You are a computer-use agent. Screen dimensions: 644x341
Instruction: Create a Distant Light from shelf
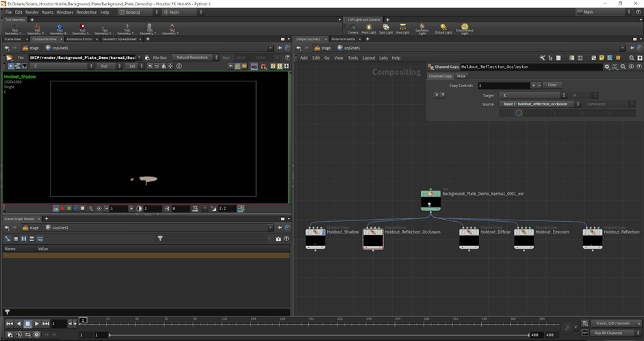[443, 29]
